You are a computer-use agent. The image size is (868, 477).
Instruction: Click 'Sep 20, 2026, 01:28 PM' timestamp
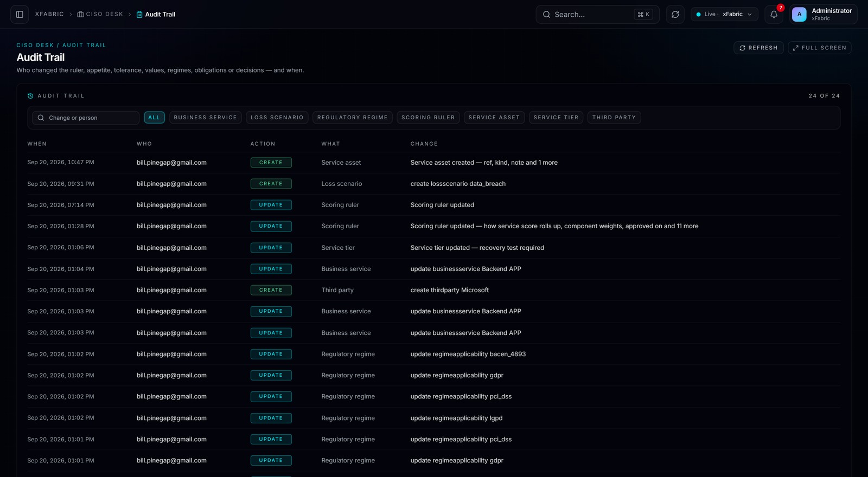(61, 227)
